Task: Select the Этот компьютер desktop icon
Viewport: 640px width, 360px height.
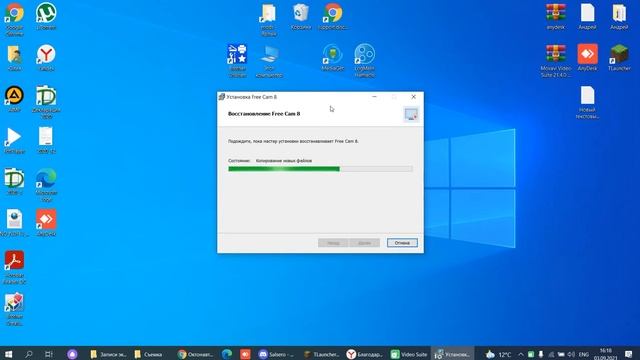Action: pos(269,60)
